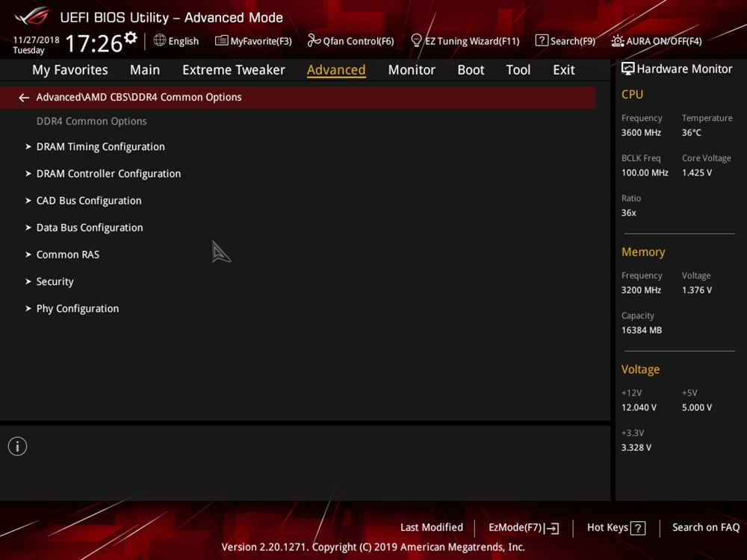This screenshot has height=560, width=747.
Task: Click the Capacity 16384 MB value
Action: (641, 331)
